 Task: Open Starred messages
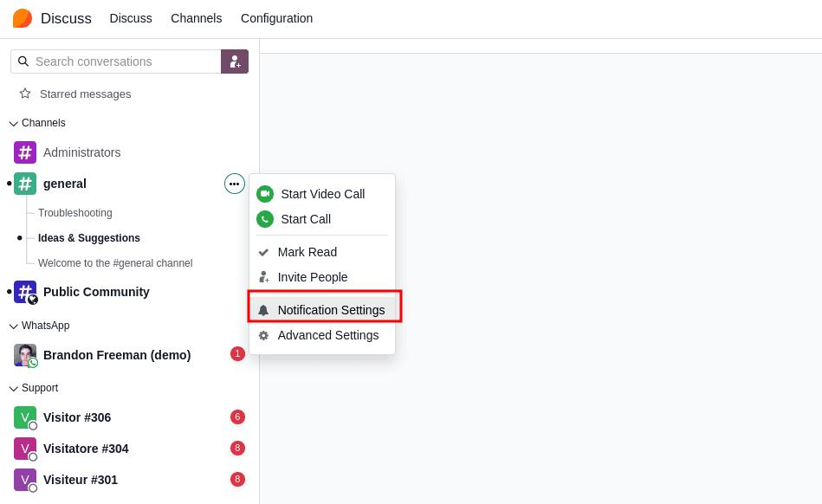pyautogui.click(x=85, y=94)
